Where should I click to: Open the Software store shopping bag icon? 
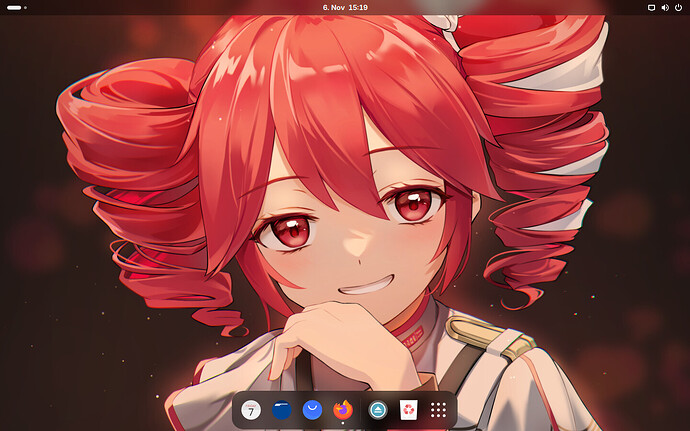(x=313, y=409)
